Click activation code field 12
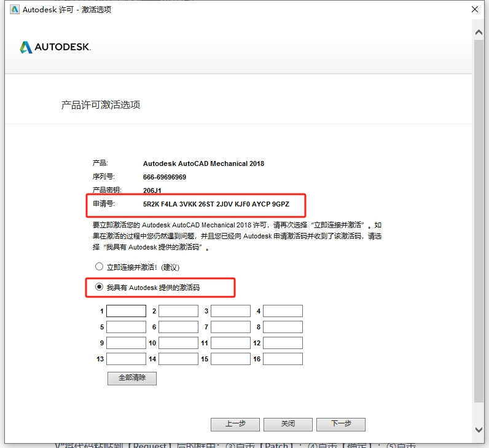Viewport: 489px width, 448px height. click(x=283, y=343)
